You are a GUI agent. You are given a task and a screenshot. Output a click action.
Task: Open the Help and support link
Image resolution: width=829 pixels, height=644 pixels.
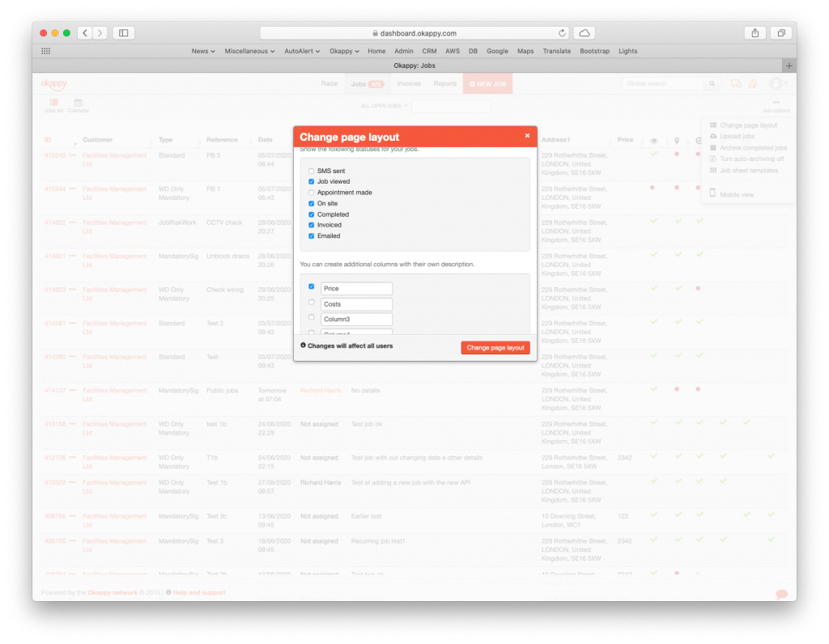pyautogui.click(x=199, y=593)
